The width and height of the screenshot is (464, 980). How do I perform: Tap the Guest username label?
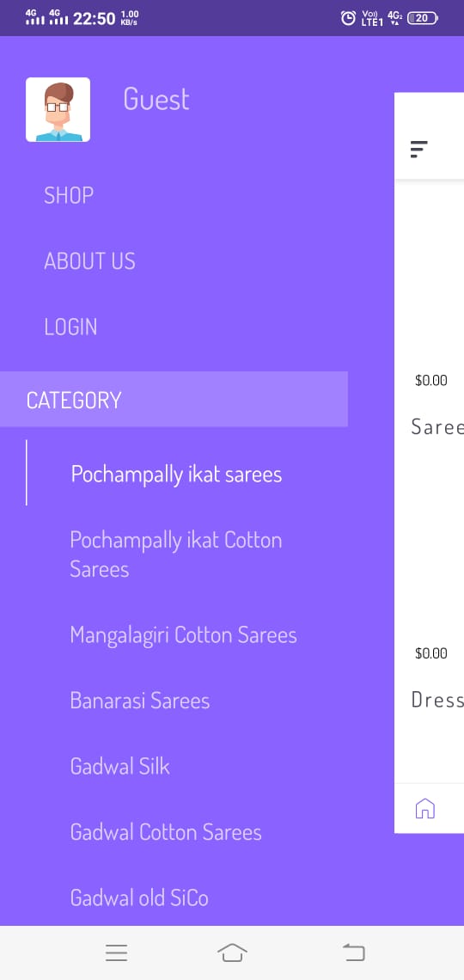click(x=156, y=100)
